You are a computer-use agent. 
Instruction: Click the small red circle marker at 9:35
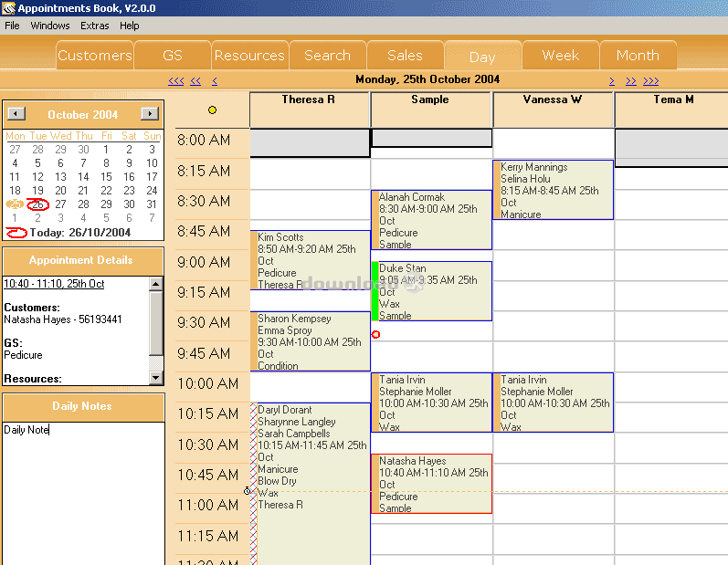pyautogui.click(x=375, y=335)
